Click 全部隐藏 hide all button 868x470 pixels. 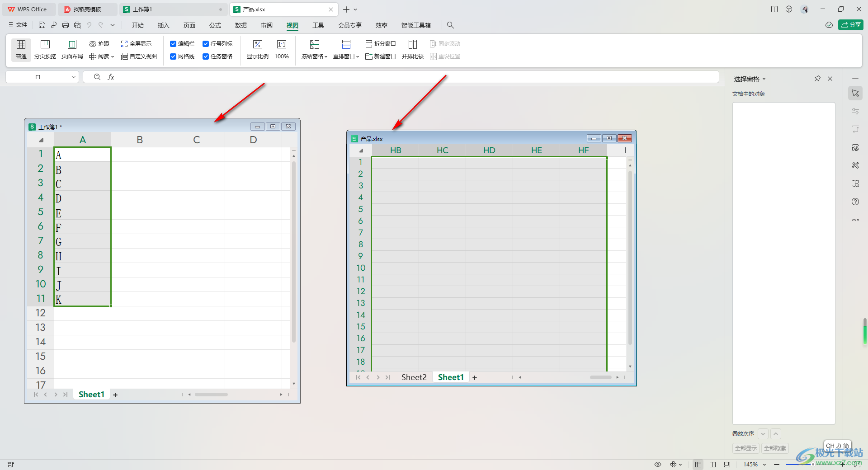775,448
